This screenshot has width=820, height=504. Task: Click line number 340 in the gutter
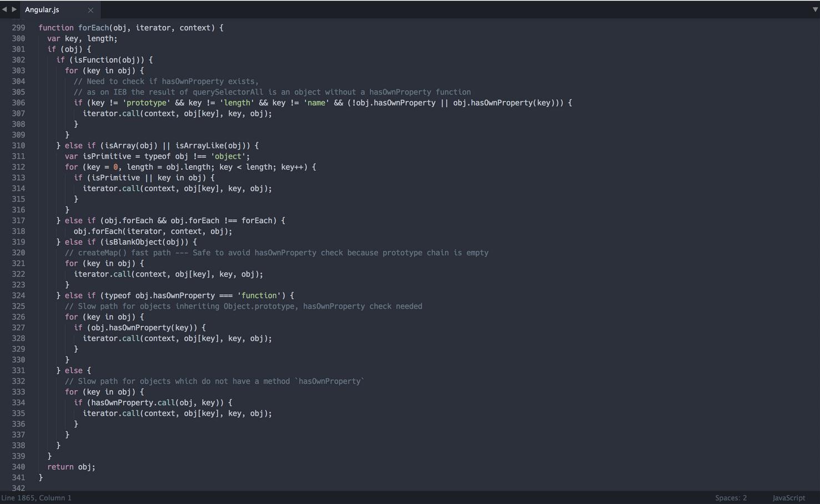point(18,467)
